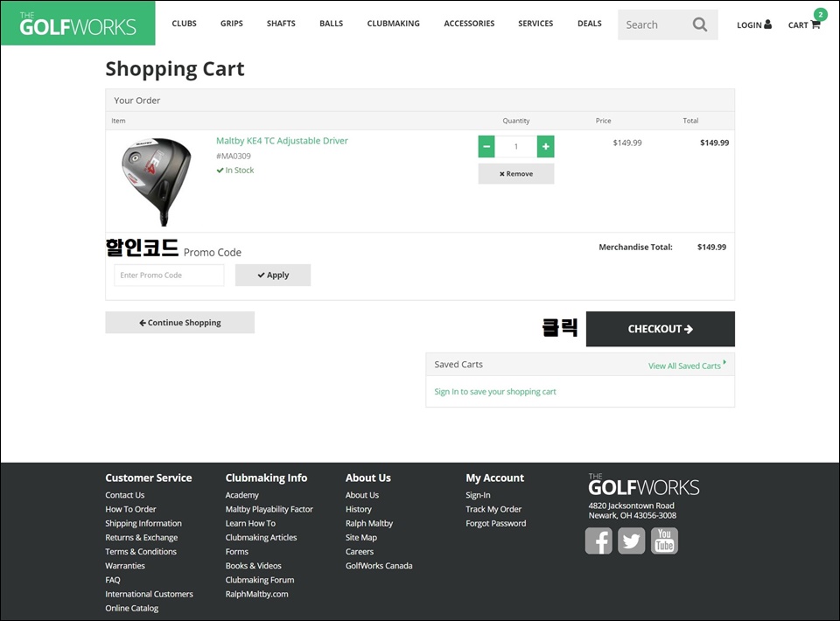Image resolution: width=840 pixels, height=621 pixels.
Task: Click the LOGIN text in the header
Action: (x=749, y=25)
